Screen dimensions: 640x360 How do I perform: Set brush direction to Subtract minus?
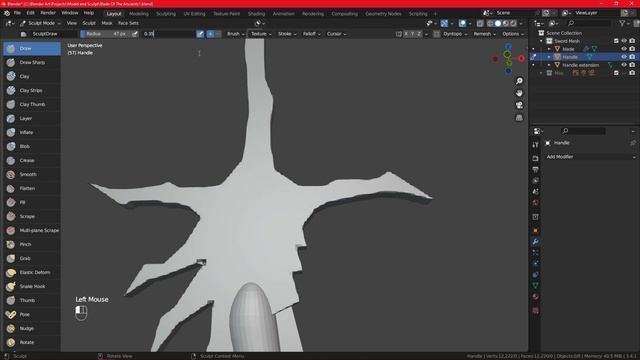coord(218,34)
